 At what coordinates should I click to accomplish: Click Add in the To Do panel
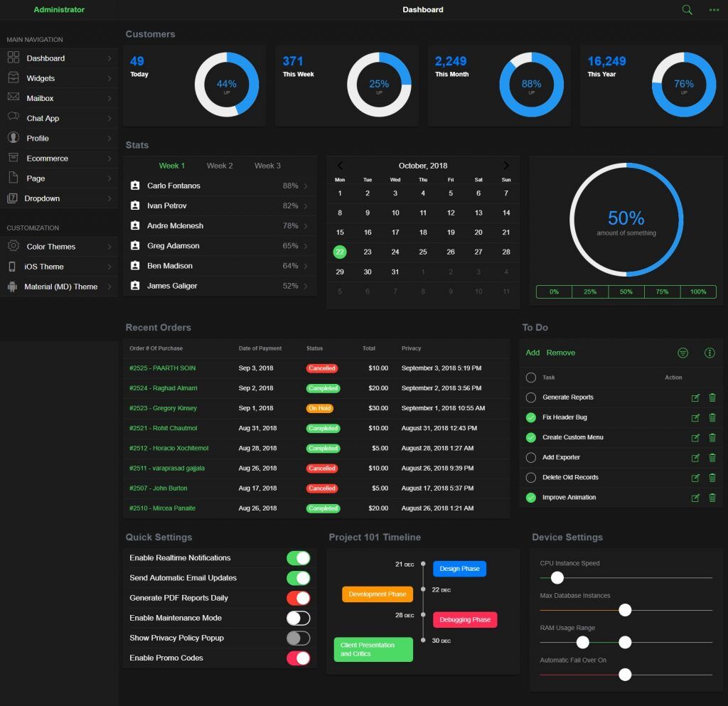pyautogui.click(x=532, y=353)
